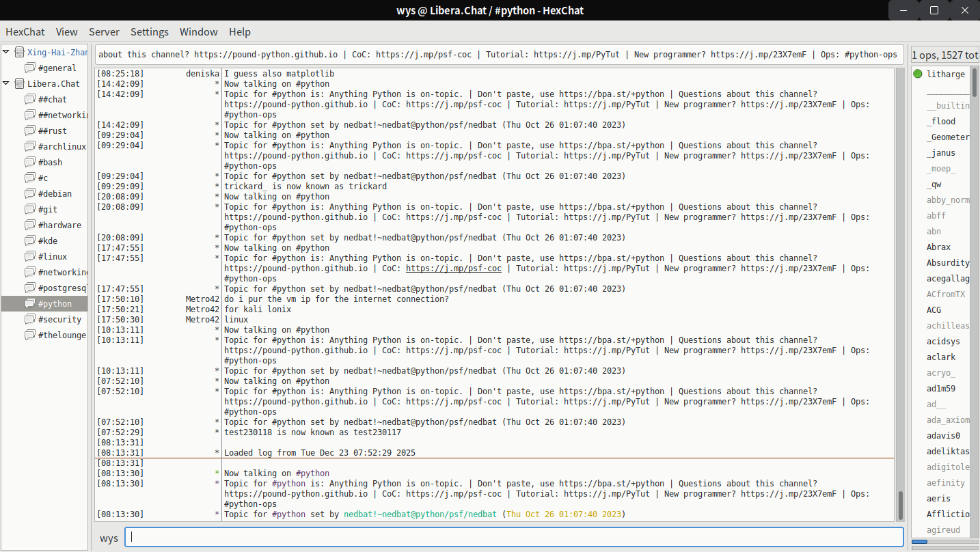This screenshot has height=552, width=980.
Task: Open the Window menu
Action: click(198, 32)
